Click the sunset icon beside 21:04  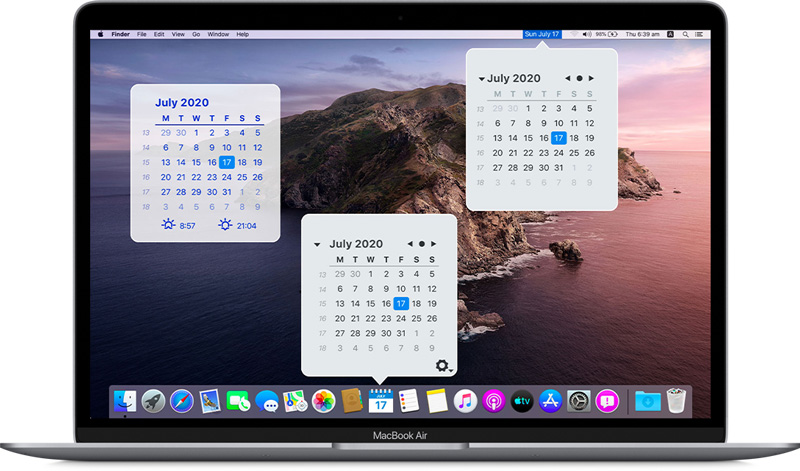click(x=225, y=225)
